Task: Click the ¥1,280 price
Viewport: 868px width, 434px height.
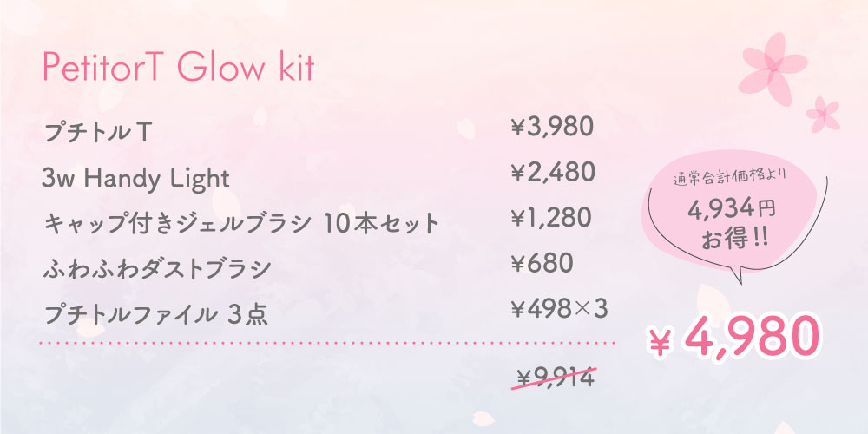Action: (x=552, y=217)
